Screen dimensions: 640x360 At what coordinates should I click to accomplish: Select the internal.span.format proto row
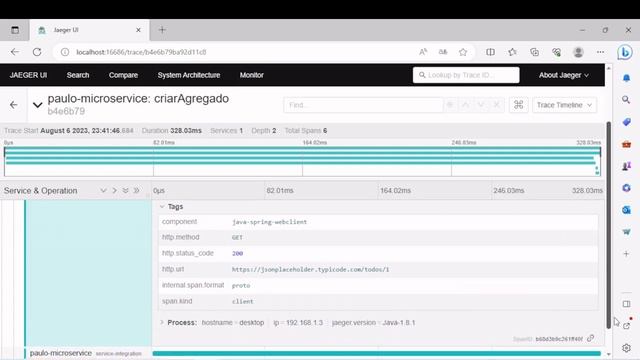[378, 285]
